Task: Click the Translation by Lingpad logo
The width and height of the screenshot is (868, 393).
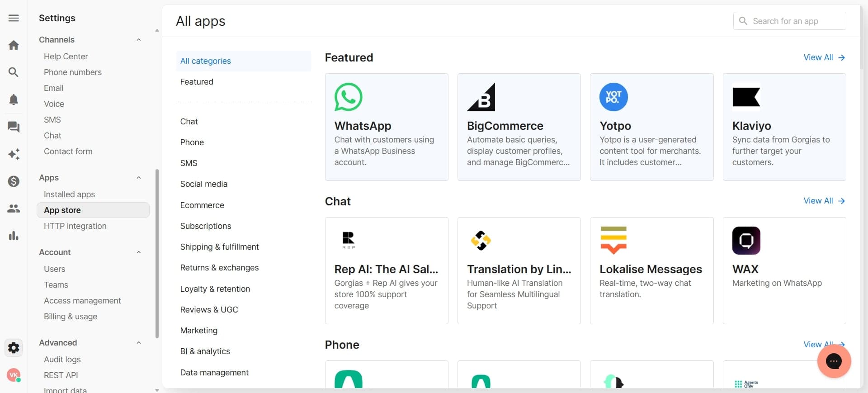Action: 481,240
